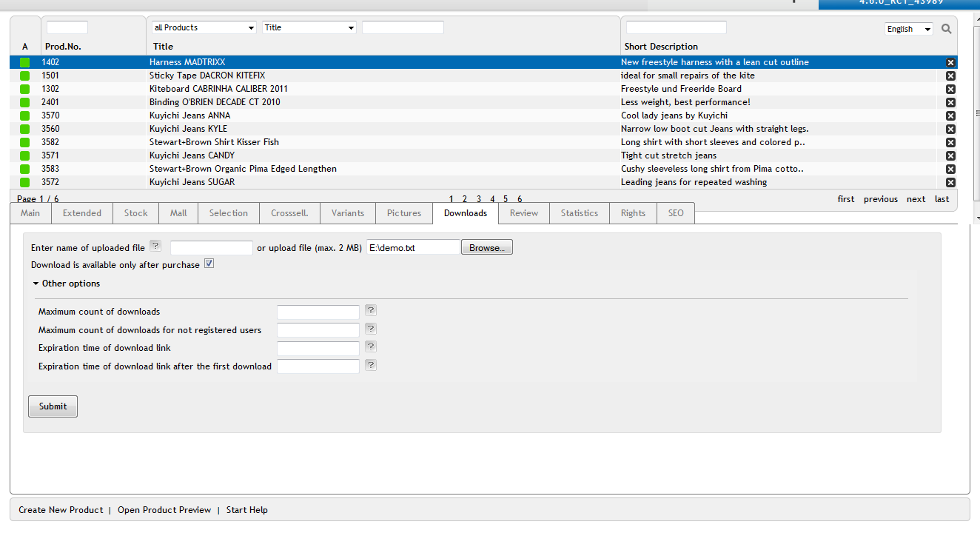Click help icon next to uploaded file name
The image size is (980, 533).
(155, 247)
